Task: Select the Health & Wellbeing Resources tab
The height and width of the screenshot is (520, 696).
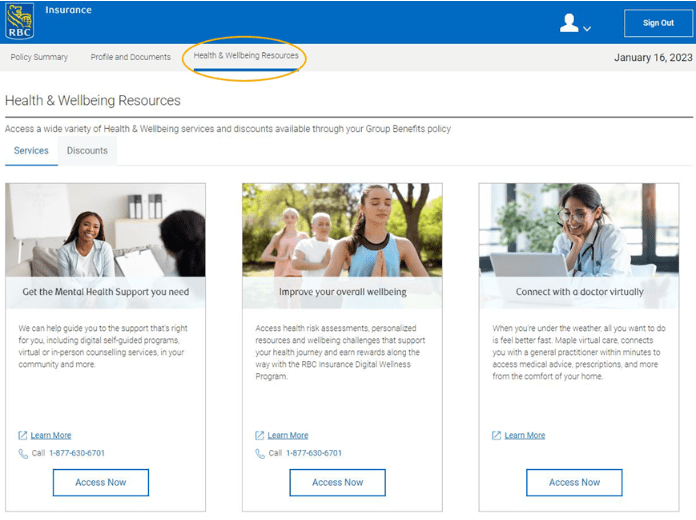Action: 246,56
